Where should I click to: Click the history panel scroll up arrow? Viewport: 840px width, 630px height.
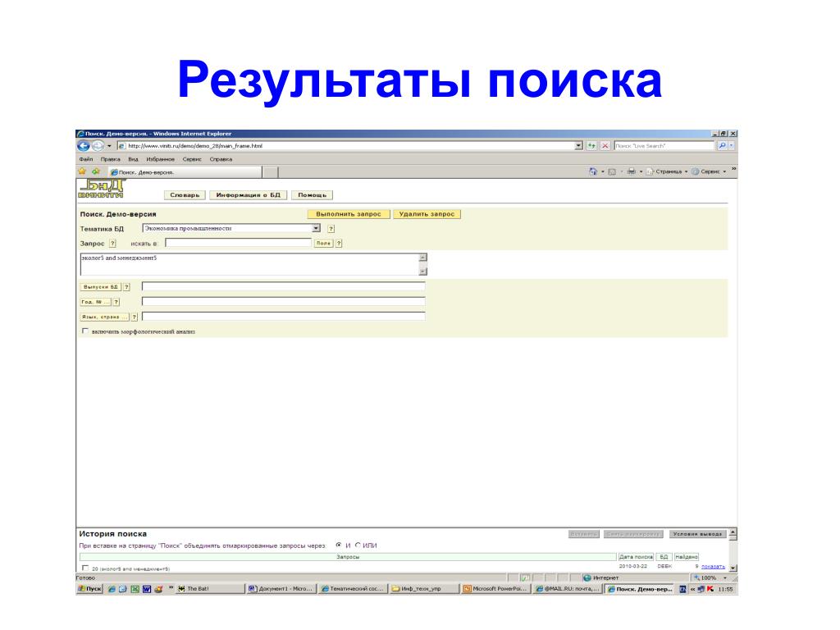coord(733,532)
